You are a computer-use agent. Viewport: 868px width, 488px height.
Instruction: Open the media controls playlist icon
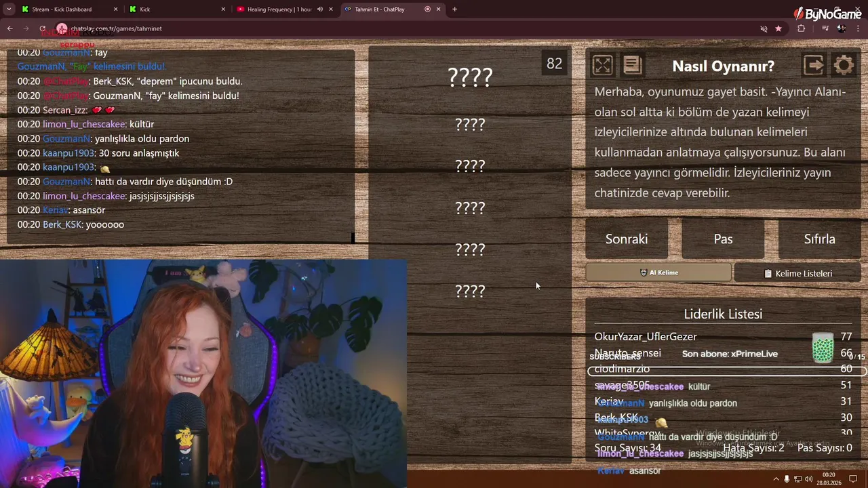click(x=825, y=28)
